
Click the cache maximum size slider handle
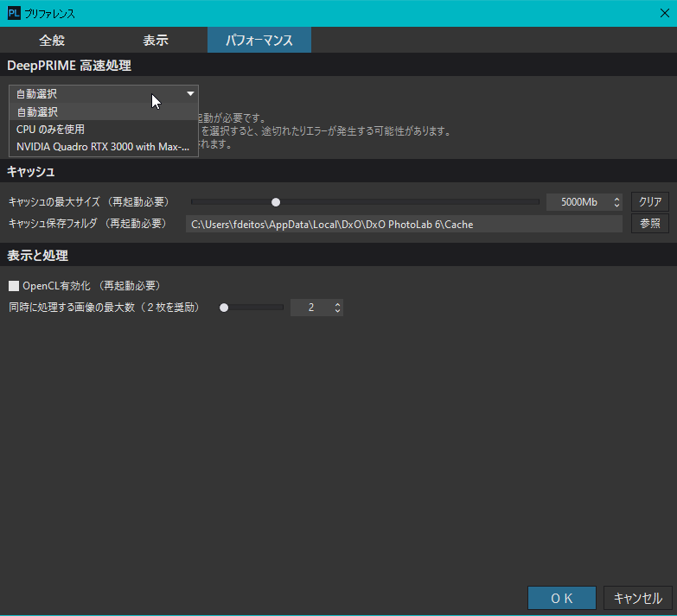tap(276, 202)
